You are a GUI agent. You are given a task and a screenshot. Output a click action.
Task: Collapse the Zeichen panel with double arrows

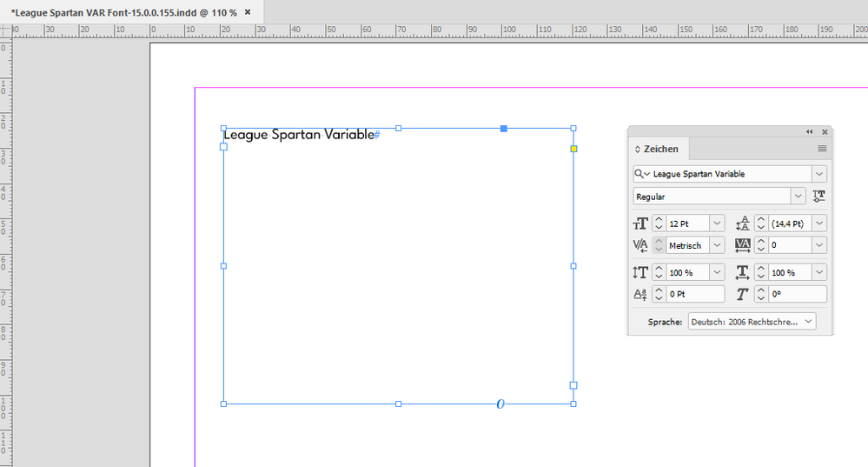tap(809, 132)
